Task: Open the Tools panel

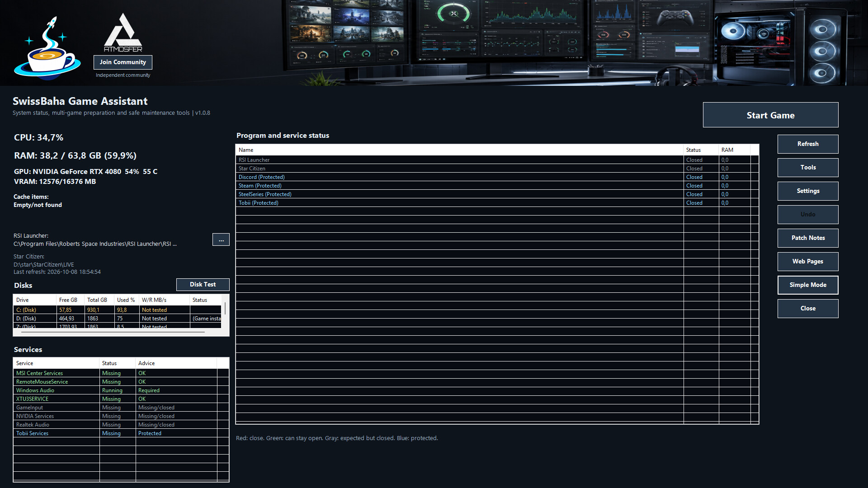Action: (808, 168)
